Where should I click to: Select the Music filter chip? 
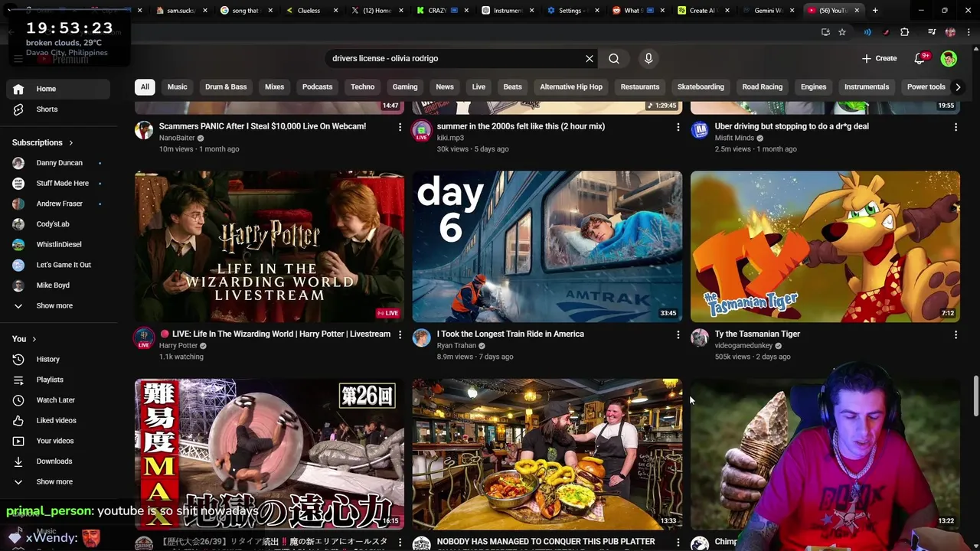click(x=177, y=86)
